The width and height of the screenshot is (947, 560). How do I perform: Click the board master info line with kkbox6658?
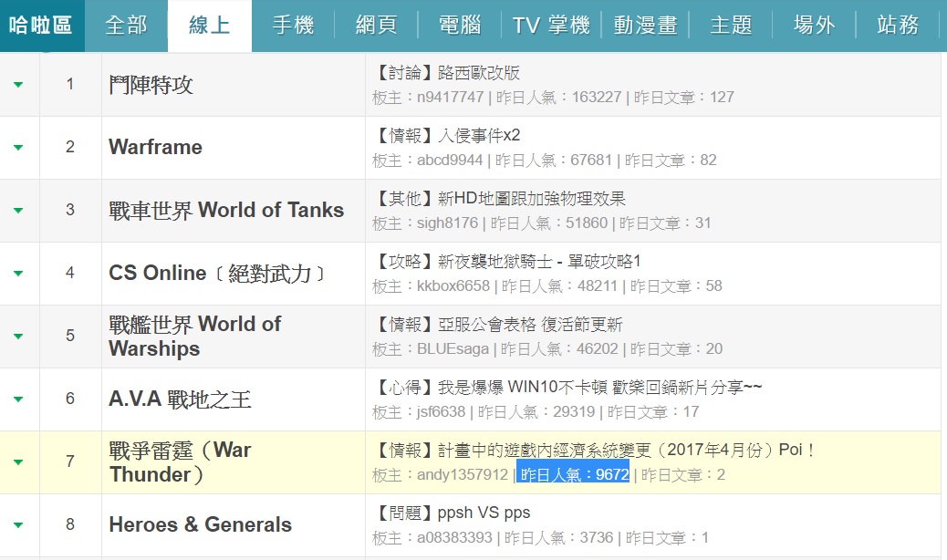(546, 286)
